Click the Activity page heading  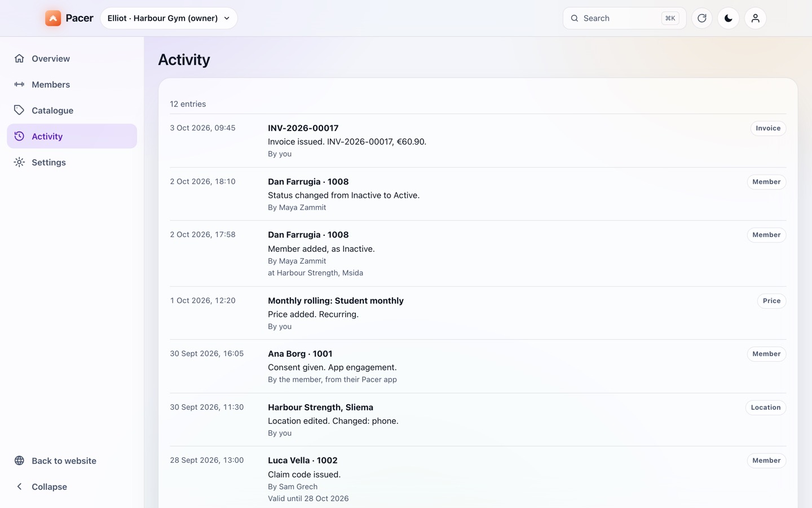pos(184,60)
